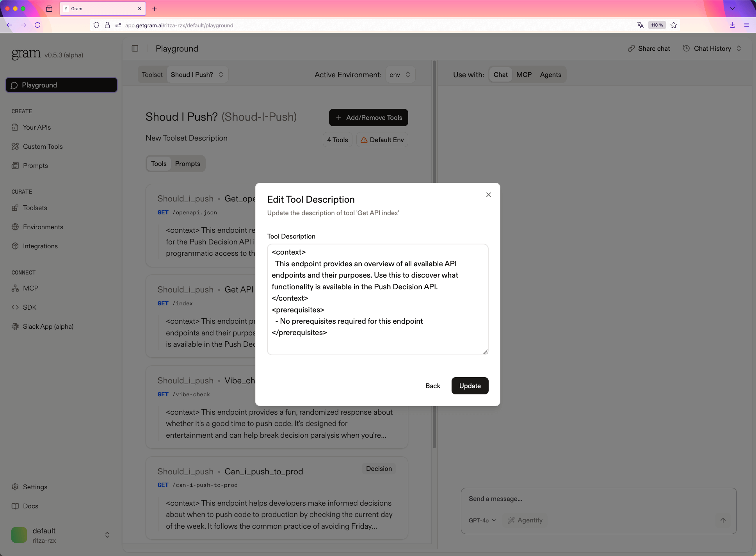
Task: Click the Can_i_push_to_prod tool title
Action: tap(264, 471)
